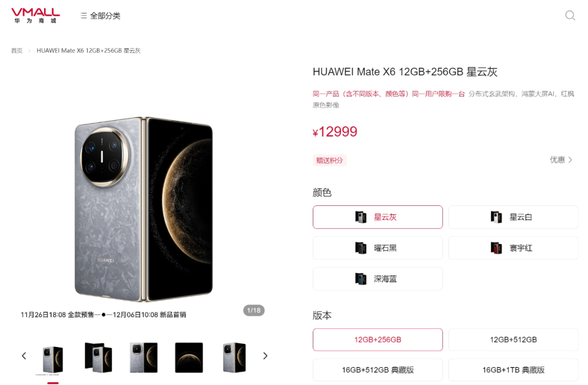Select the 星云白 color option
The width and height of the screenshot is (588, 385).
point(513,217)
